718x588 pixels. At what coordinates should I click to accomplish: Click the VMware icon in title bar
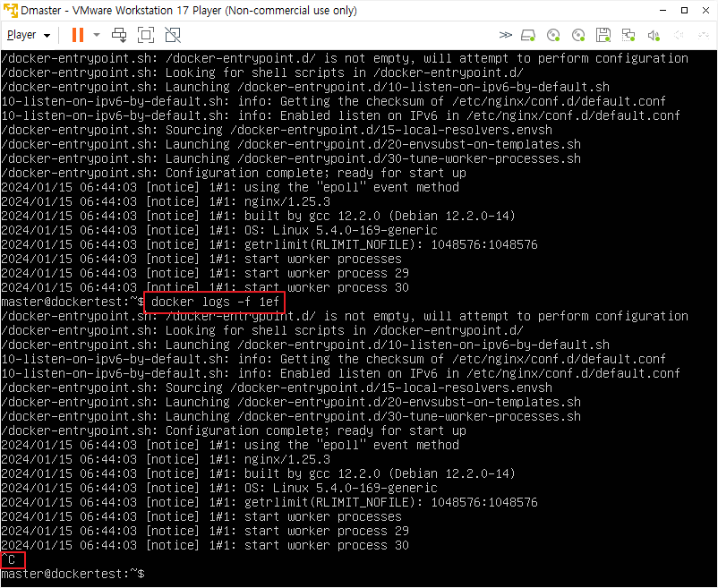tap(10, 10)
